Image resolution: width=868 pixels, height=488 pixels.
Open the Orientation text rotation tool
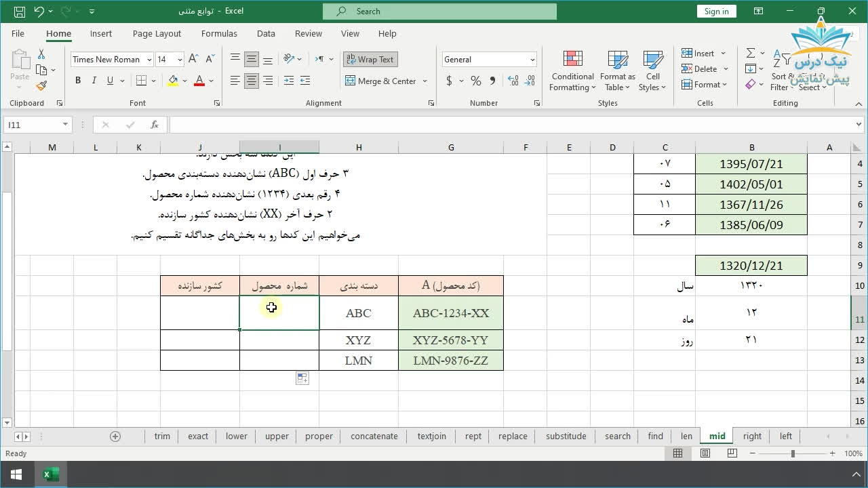pyautogui.click(x=289, y=59)
